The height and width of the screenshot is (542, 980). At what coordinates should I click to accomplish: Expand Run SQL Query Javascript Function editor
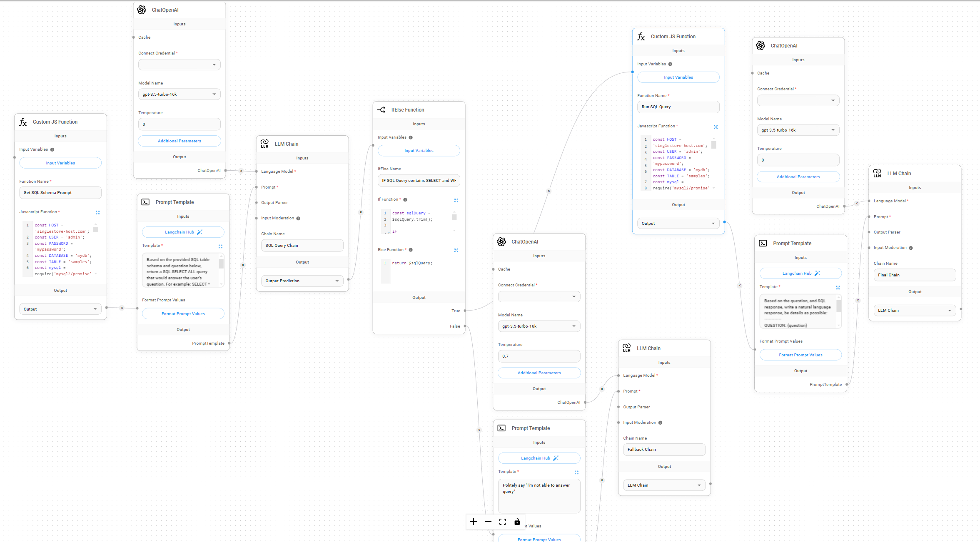[x=716, y=127]
